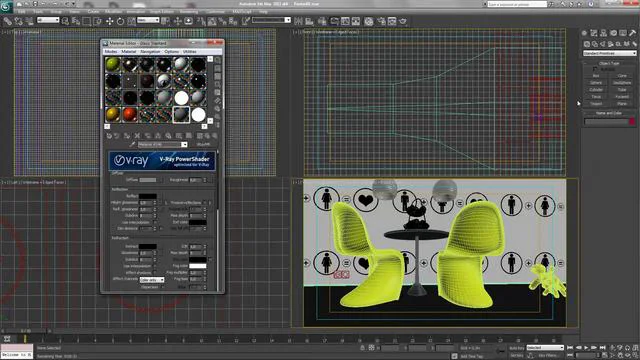Select the Select and Link tool
The image size is (640, 360).
coord(7,21)
